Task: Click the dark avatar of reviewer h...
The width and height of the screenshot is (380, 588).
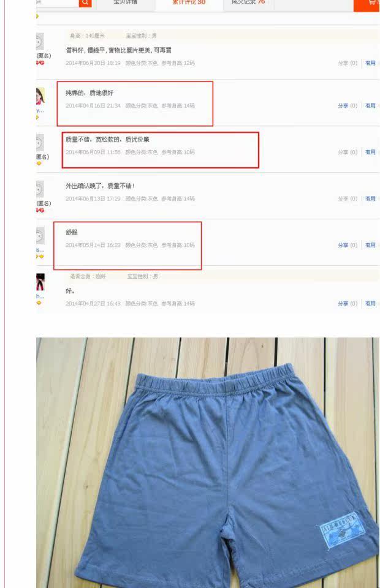Action: (40, 282)
